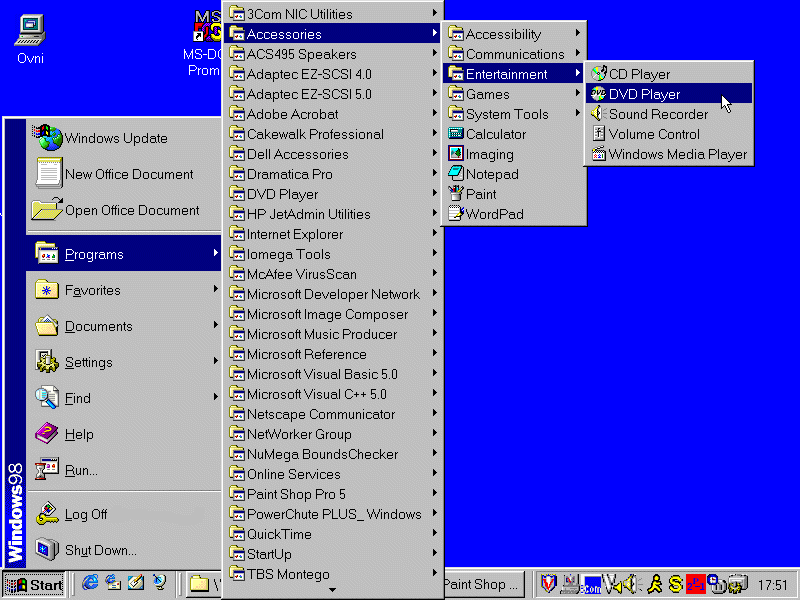The width and height of the screenshot is (800, 600).
Task: Open Calculator from Accessories
Action: (495, 134)
